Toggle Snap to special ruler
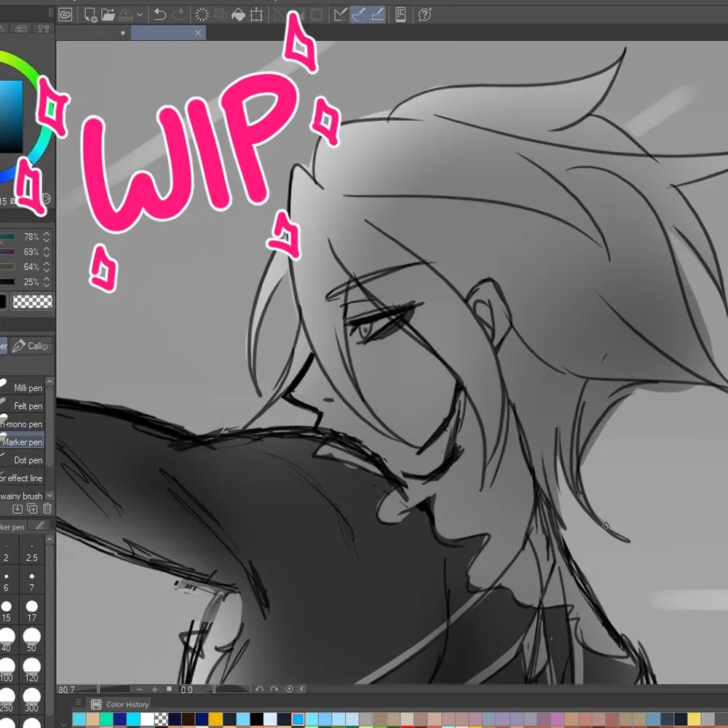The image size is (728, 728). pos(358,15)
